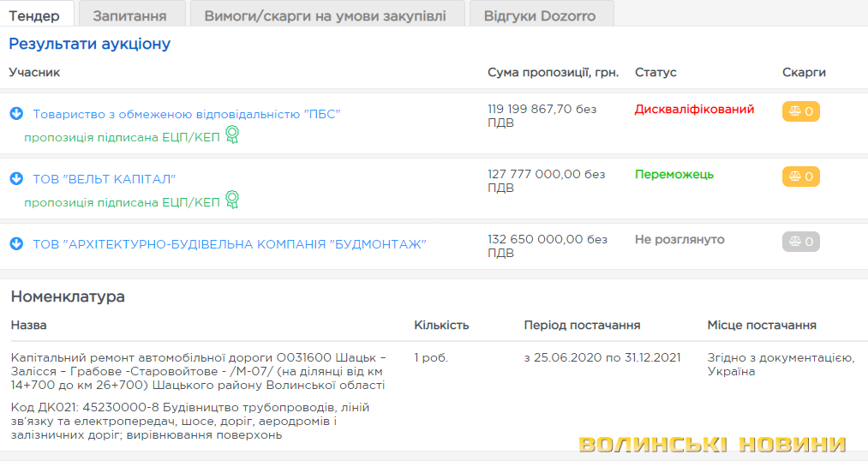
Task: Click the "пропозиція підписана ЕЦП/КЕП" text under ПБС
Action: pos(122,137)
